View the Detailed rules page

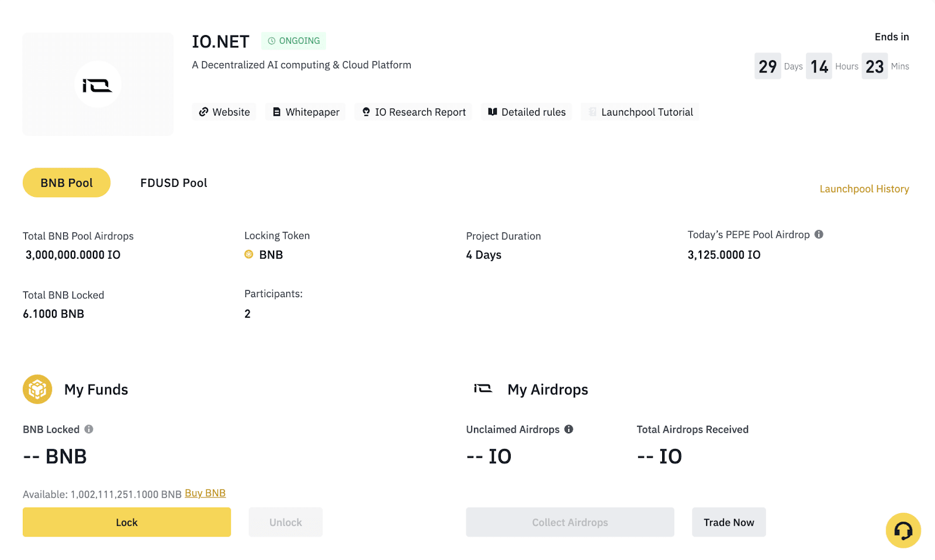[x=527, y=112]
